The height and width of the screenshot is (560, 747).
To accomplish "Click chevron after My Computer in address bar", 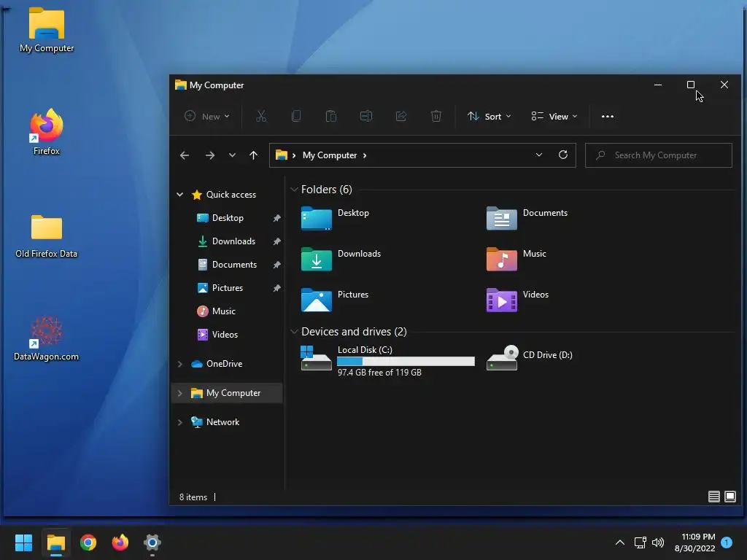I will click(365, 155).
